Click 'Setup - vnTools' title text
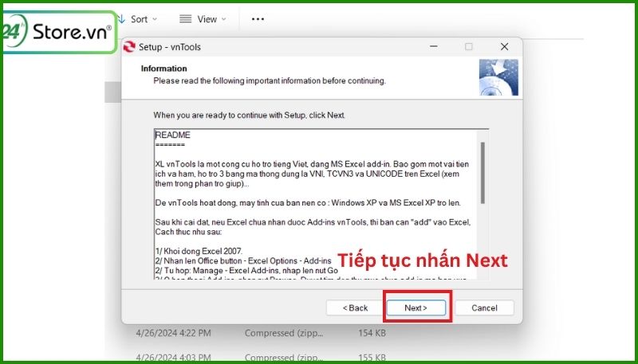The width and height of the screenshot is (638, 364). 170,47
